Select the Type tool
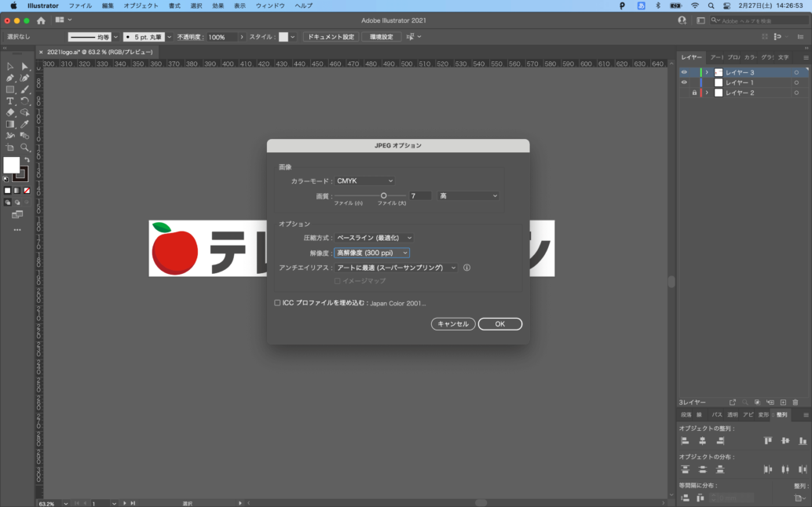 [x=10, y=101]
